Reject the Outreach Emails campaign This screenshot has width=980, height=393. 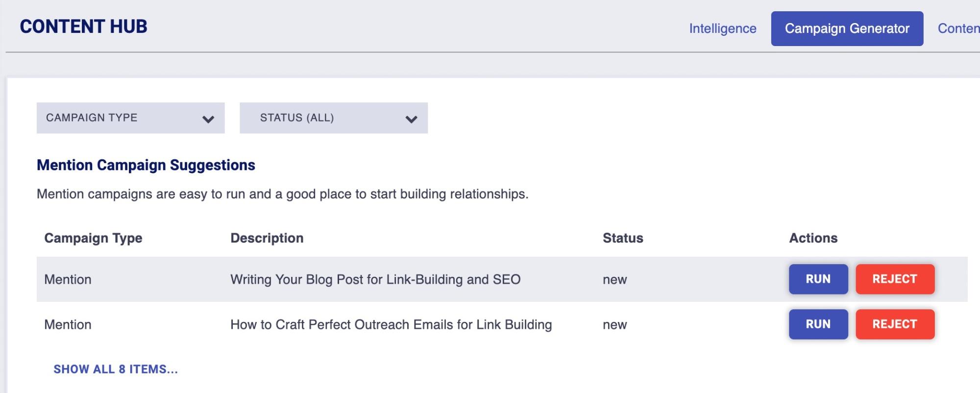pos(895,324)
